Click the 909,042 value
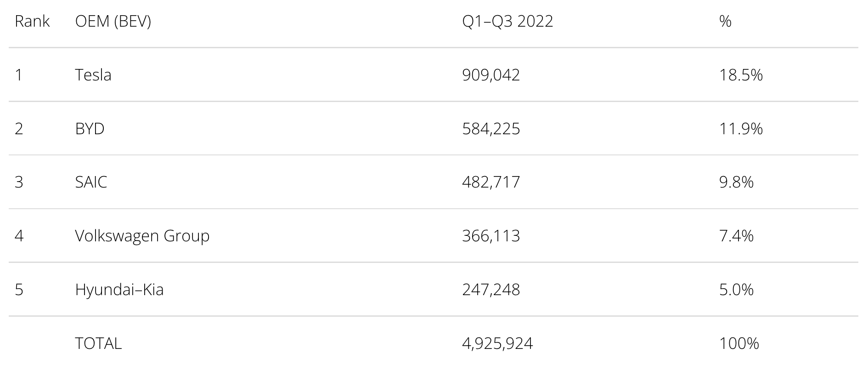Viewport: 868px width, 365px height. (491, 75)
